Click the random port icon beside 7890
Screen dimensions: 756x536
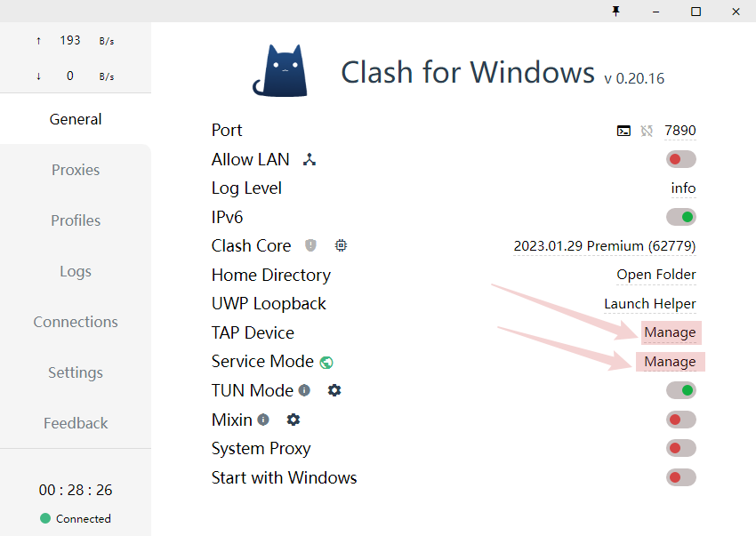click(647, 131)
